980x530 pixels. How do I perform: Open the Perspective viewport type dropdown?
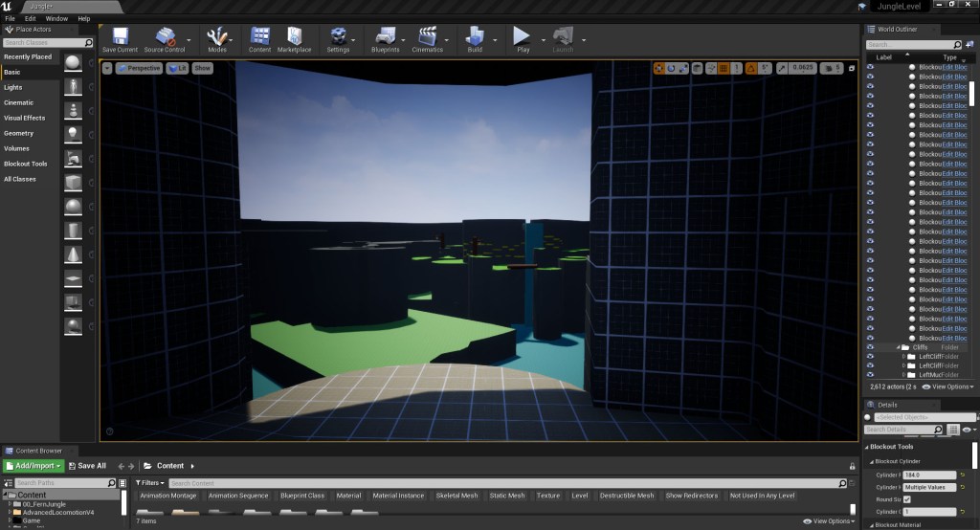click(x=139, y=68)
